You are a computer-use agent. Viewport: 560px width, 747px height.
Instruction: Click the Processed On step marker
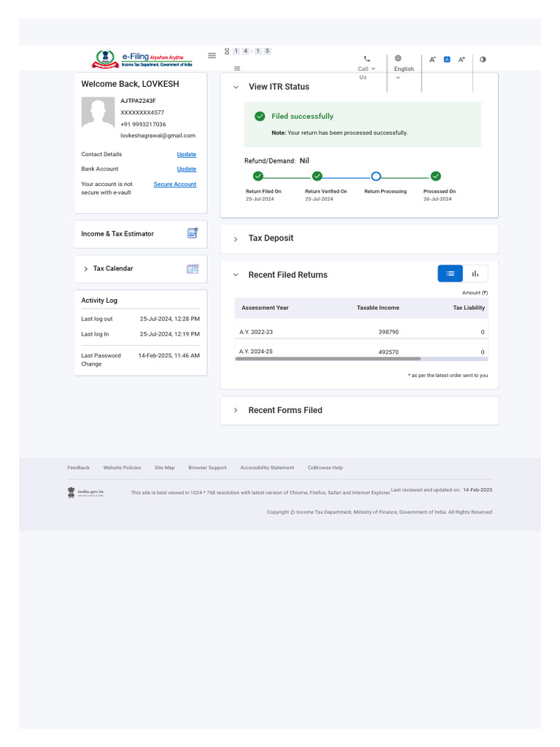(436, 177)
